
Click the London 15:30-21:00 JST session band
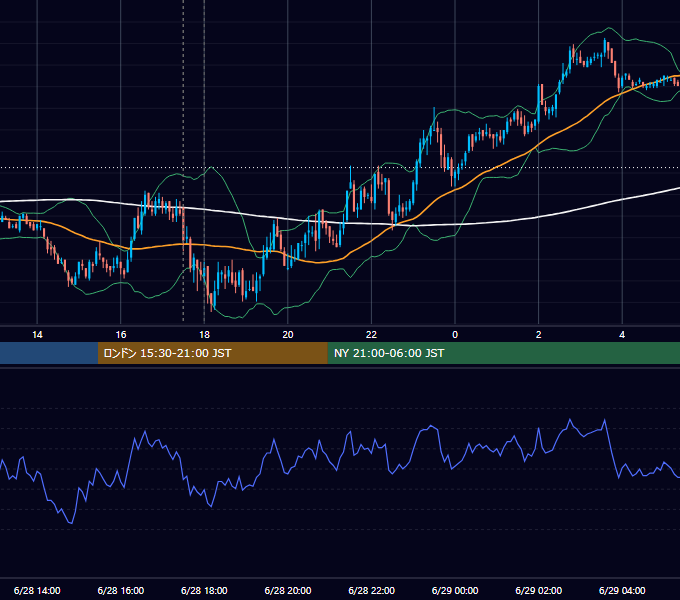pyautogui.click(x=212, y=353)
